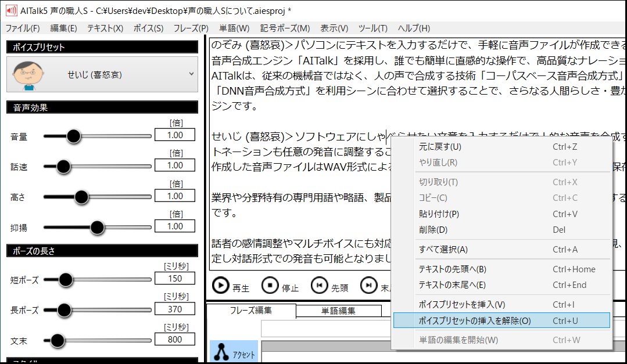Open the 単語(W) menu
The width and height of the screenshot is (627, 364).
pos(234,28)
